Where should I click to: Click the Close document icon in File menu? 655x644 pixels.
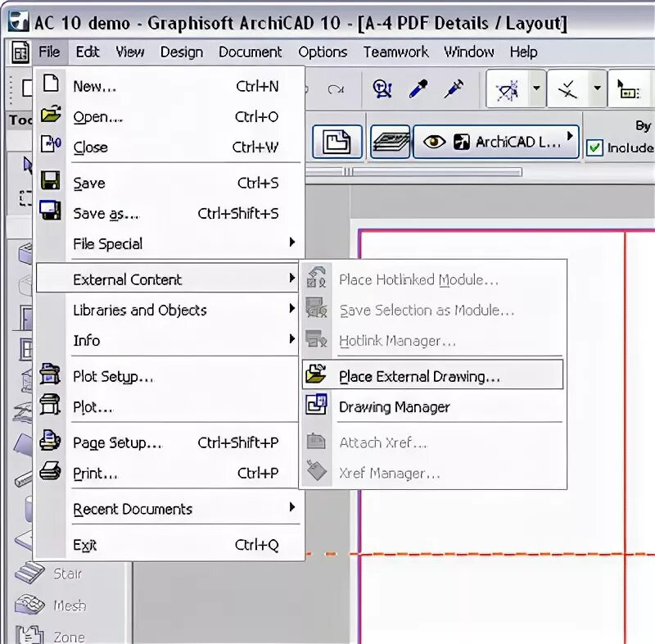(x=51, y=144)
